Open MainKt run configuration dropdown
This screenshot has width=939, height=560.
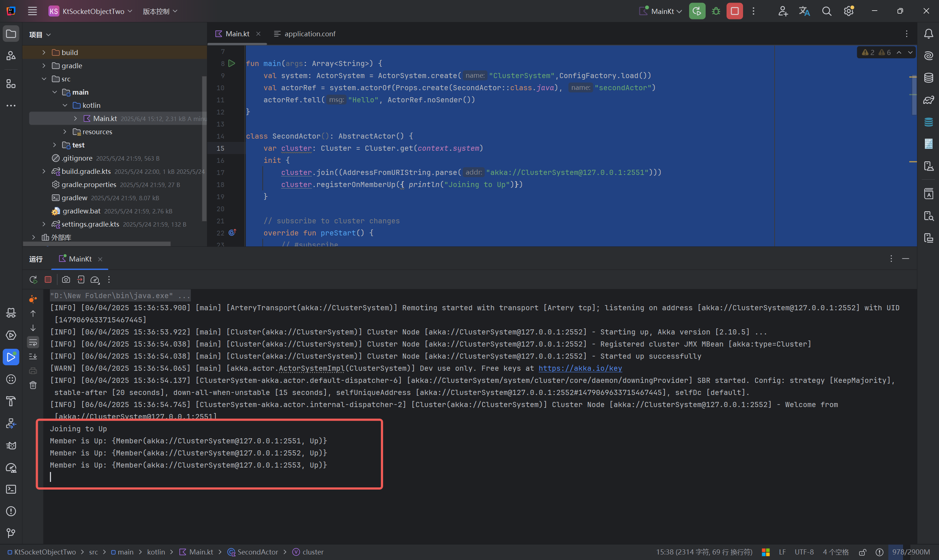pos(661,11)
